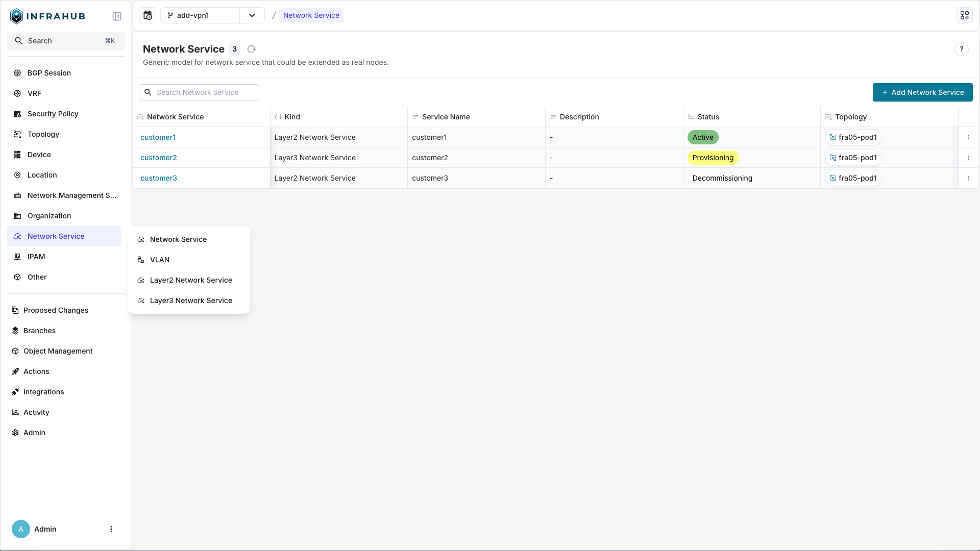Select VLAN in flyout submenu

coord(188,260)
